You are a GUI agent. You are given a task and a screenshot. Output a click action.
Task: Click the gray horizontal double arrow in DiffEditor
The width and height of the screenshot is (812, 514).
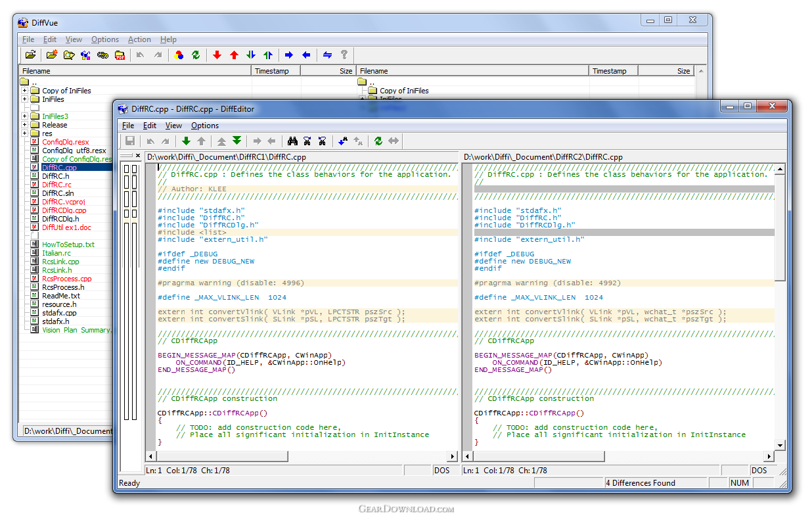point(394,141)
